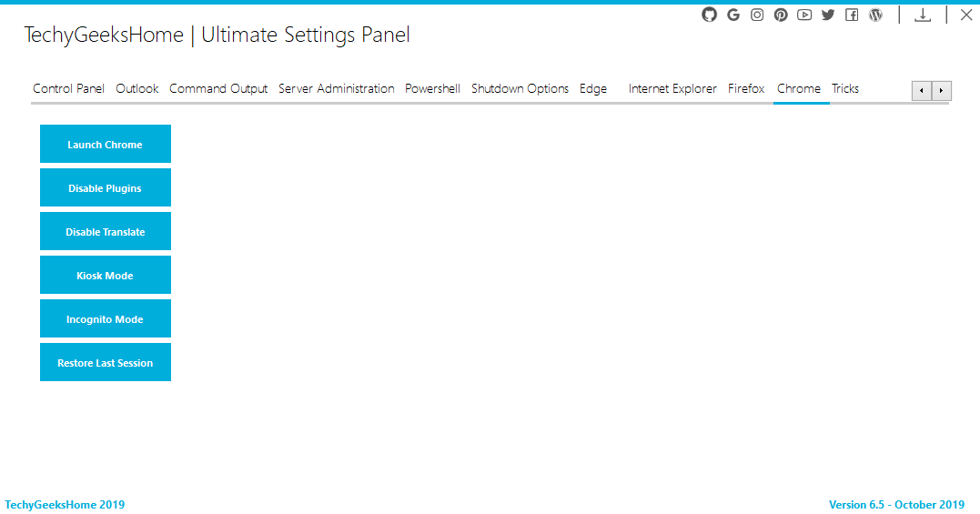Switch to the Outlook tab

point(136,88)
